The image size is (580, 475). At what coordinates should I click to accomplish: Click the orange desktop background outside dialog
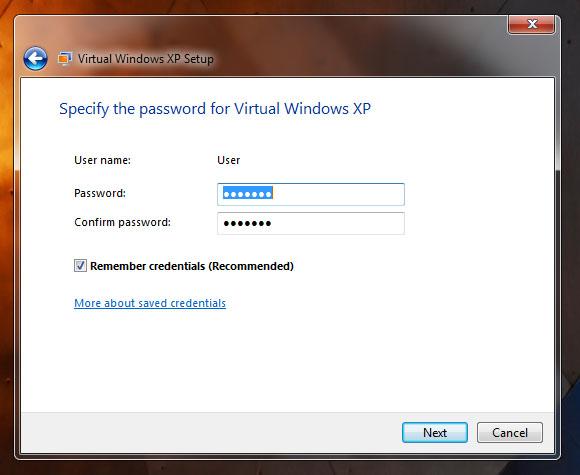click(7, 237)
